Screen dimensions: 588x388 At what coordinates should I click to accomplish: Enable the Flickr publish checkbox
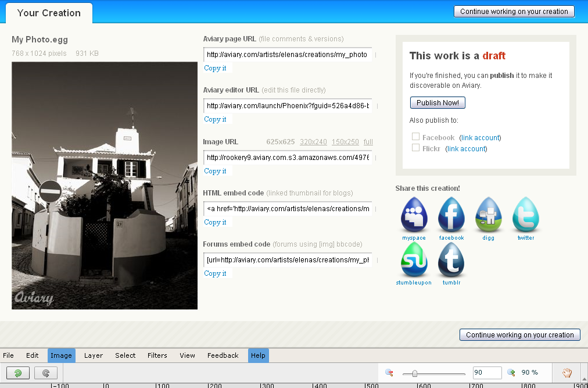point(415,148)
